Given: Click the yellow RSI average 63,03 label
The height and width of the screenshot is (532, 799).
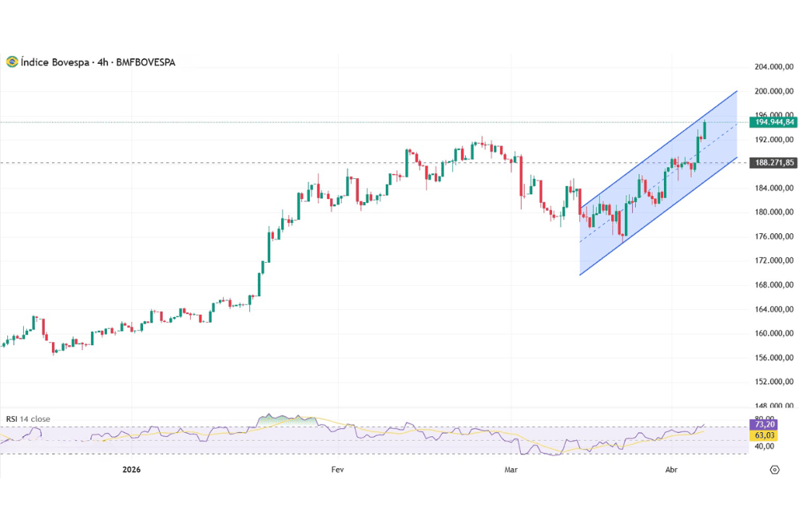Looking at the screenshot, I should click(x=763, y=435).
